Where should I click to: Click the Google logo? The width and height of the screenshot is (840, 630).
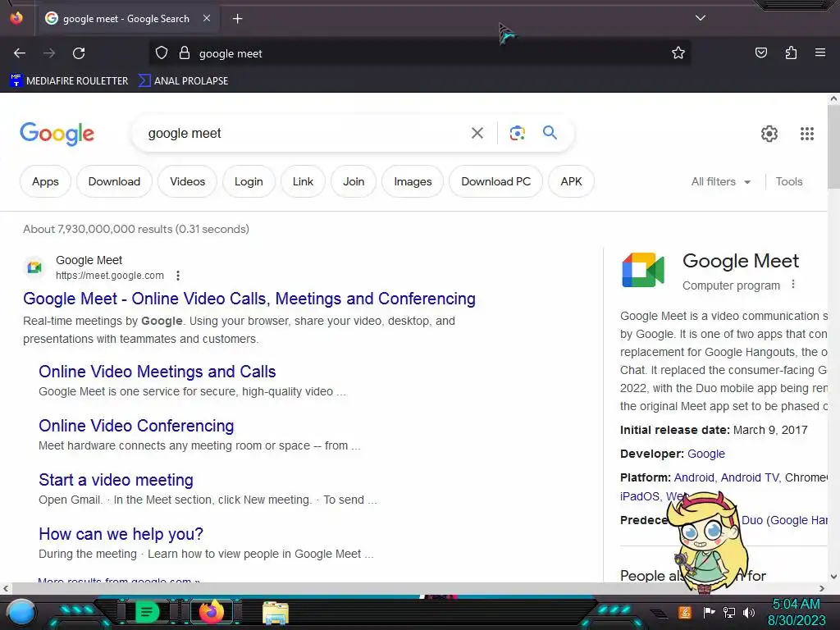[x=57, y=134]
